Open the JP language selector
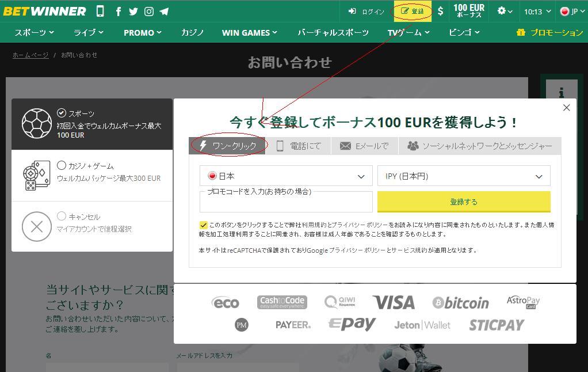Image resolution: width=588 pixels, height=372 pixels. [x=572, y=12]
